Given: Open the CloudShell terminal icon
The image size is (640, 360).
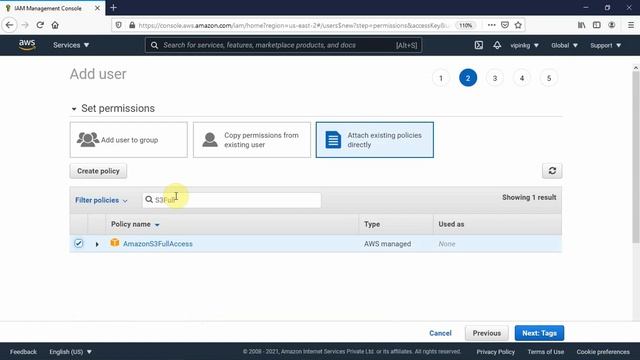Looking at the screenshot, I should click(479, 45).
